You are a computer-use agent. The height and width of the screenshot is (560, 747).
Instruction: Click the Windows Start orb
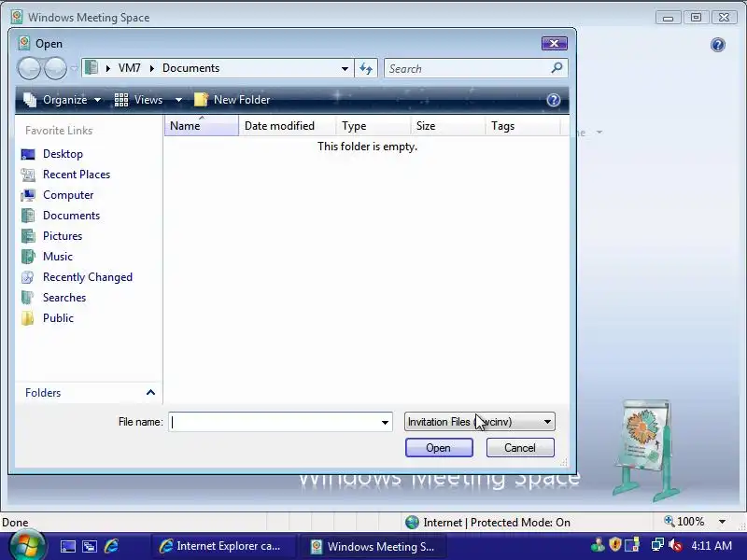tap(27, 546)
